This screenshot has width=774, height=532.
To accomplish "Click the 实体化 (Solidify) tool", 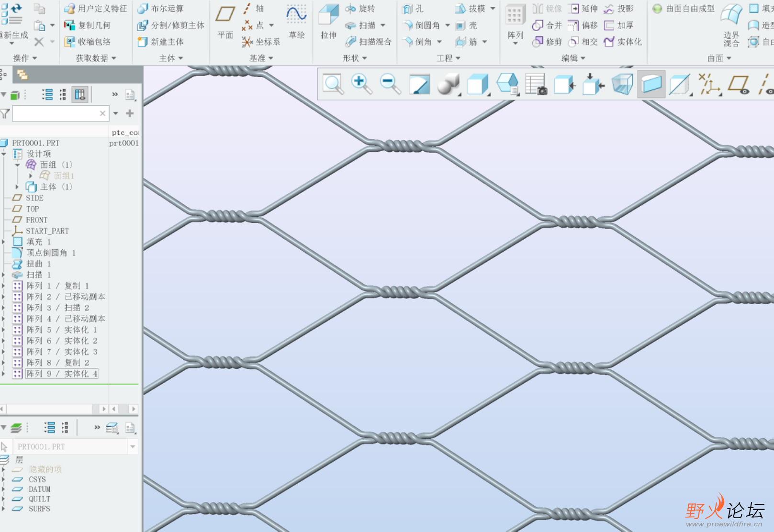I will tap(622, 42).
